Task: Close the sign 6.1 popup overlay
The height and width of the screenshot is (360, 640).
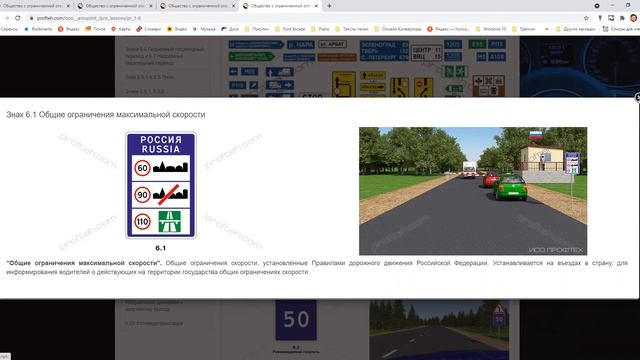Action: (x=637, y=97)
